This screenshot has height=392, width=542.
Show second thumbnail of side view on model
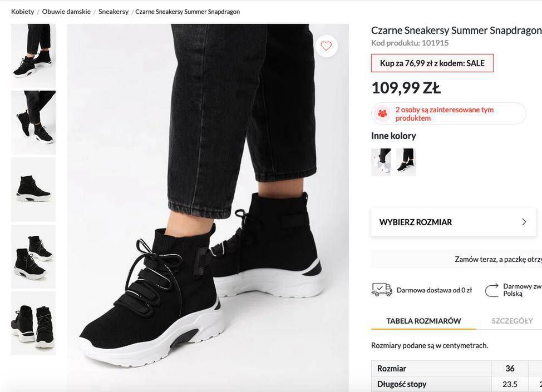(x=33, y=122)
